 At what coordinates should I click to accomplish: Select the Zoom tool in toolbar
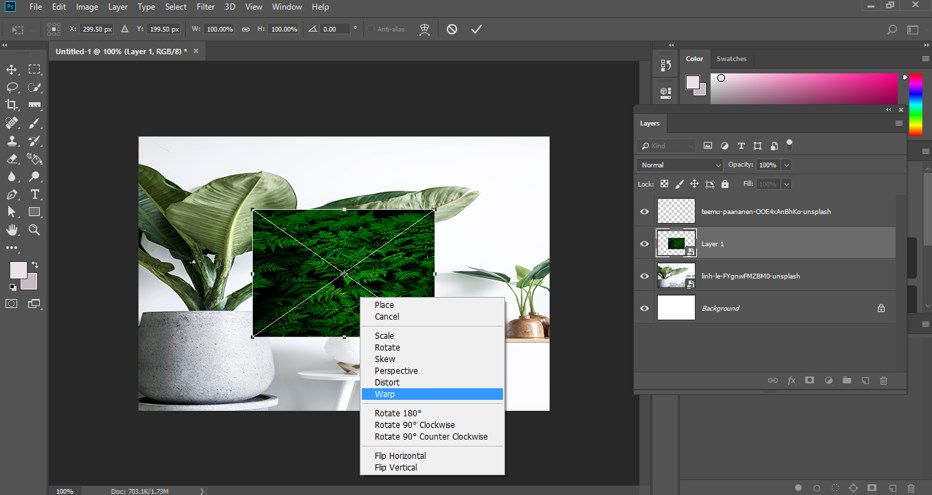click(35, 230)
